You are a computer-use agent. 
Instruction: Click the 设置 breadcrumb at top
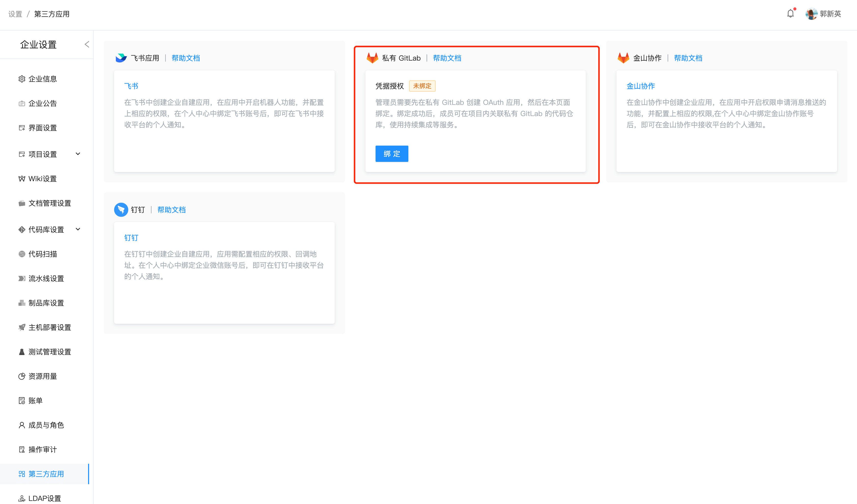point(15,14)
